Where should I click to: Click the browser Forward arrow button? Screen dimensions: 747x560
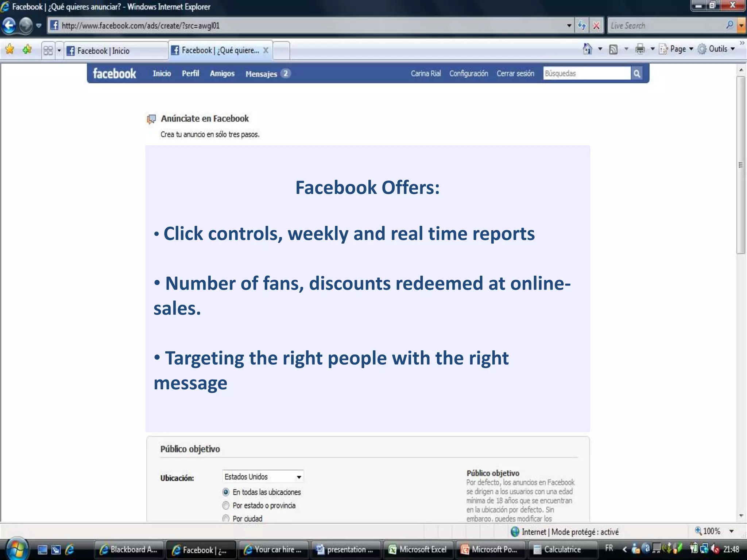(x=26, y=26)
